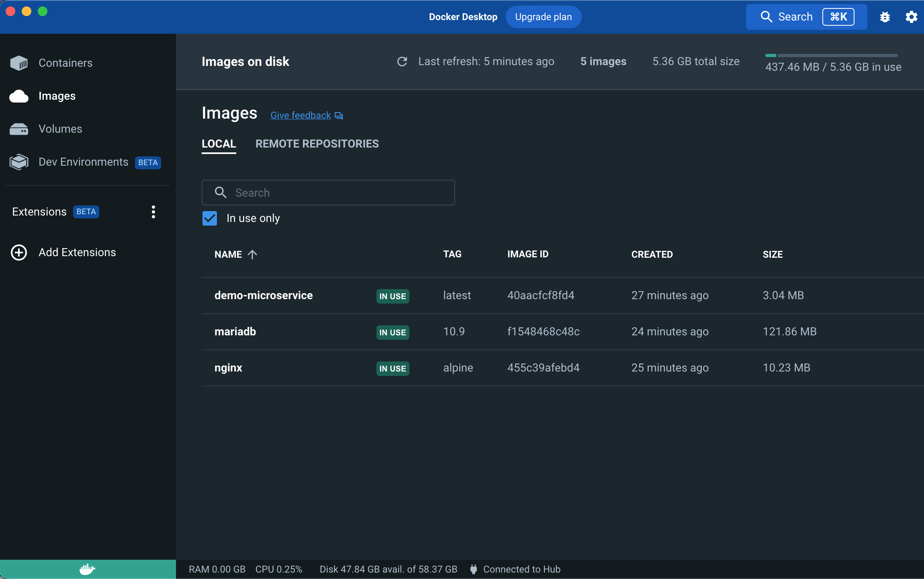
Task: Click the SIZE column header
Action: [x=773, y=255]
